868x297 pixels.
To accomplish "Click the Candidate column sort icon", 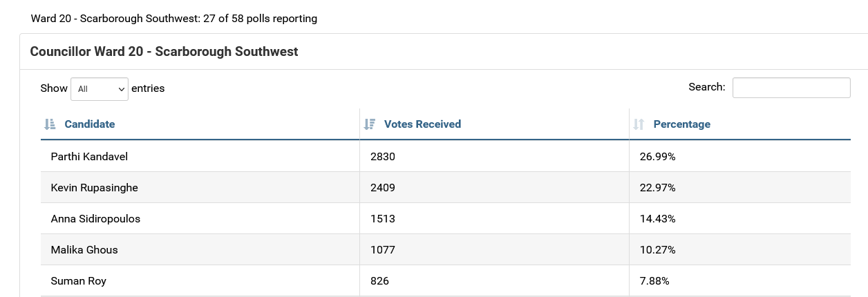I will tap(49, 124).
